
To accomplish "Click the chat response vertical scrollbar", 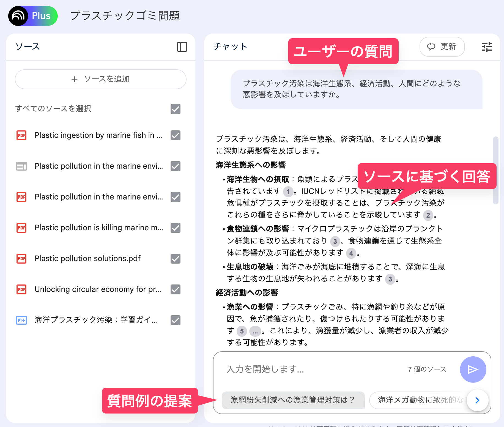I will coord(495,171).
